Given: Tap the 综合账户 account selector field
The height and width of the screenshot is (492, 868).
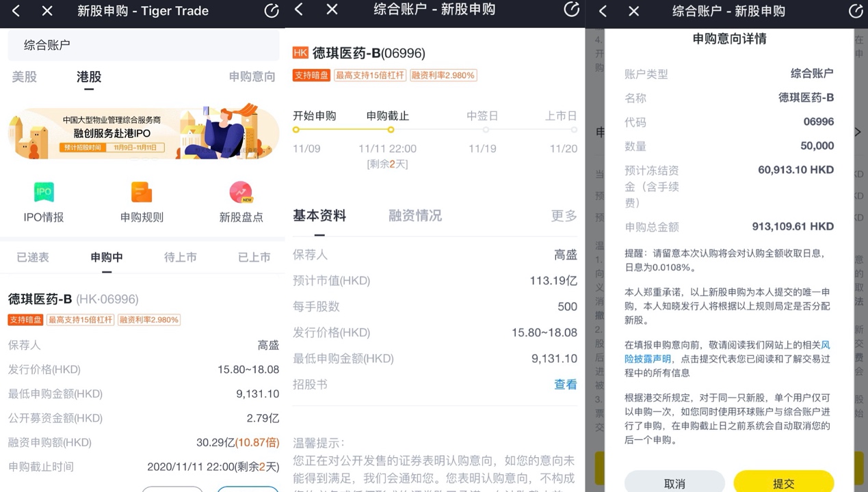Looking at the screenshot, I should coord(144,45).
